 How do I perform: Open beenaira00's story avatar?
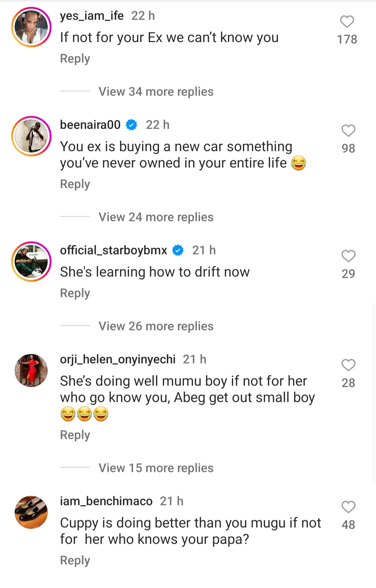[x=31, y=136]
